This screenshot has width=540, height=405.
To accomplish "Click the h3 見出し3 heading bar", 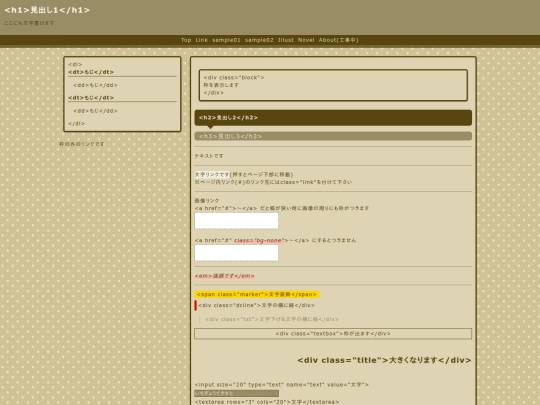I will coord(333,136).
